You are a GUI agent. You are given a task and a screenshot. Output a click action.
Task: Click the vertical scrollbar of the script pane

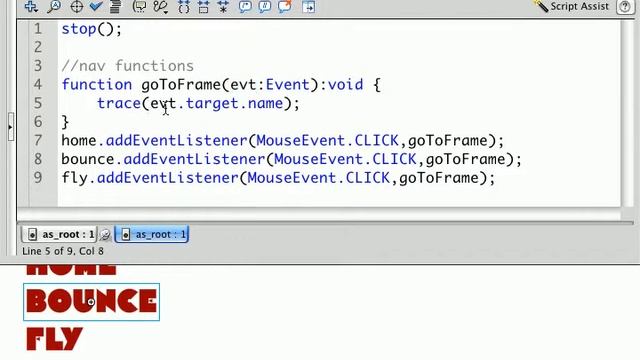click(x=627, y=113)
